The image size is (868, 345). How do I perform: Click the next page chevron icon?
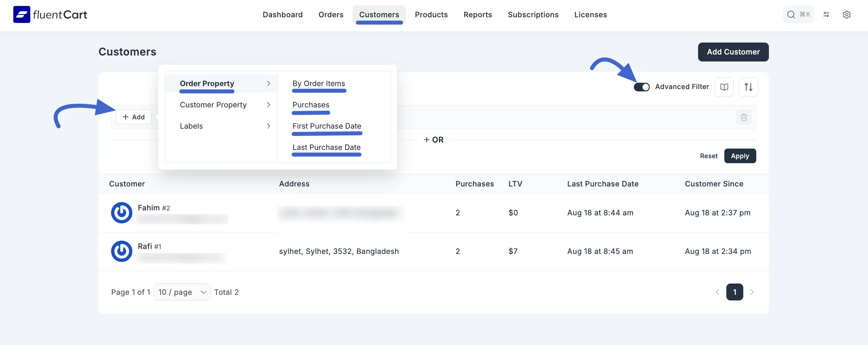pyautogui.click(x=752, y=292)
